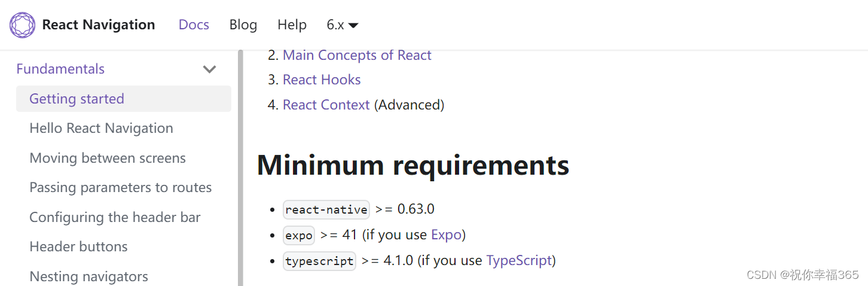
Task: Click the React Navigation logo icon
Action: 23,25
